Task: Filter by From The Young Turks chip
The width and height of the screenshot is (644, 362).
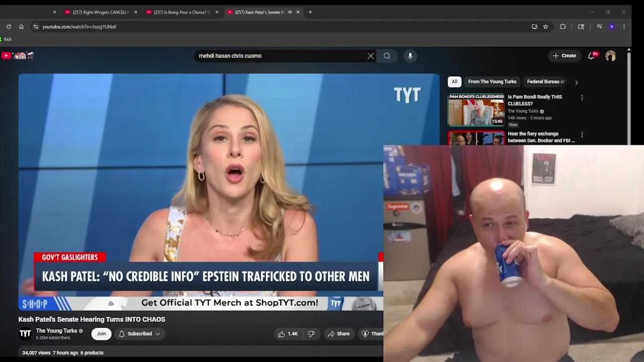Action: click(x=492, y=81)
